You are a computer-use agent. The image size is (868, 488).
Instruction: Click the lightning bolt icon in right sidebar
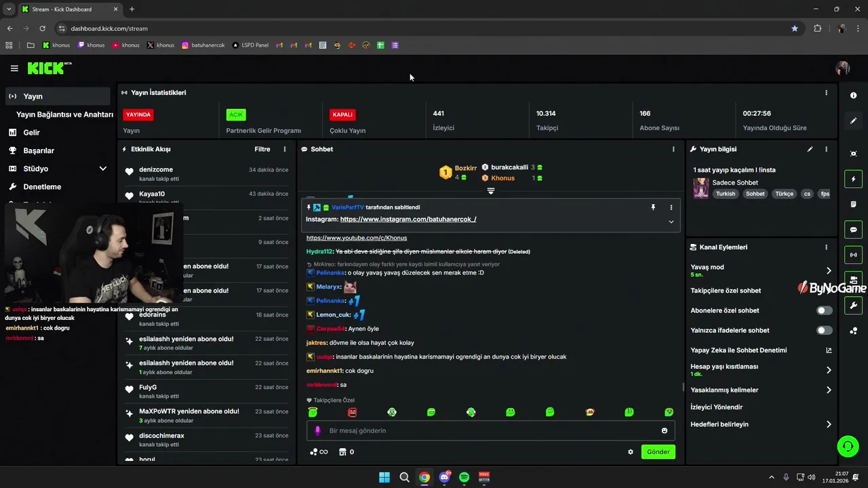tap(853, 179)
